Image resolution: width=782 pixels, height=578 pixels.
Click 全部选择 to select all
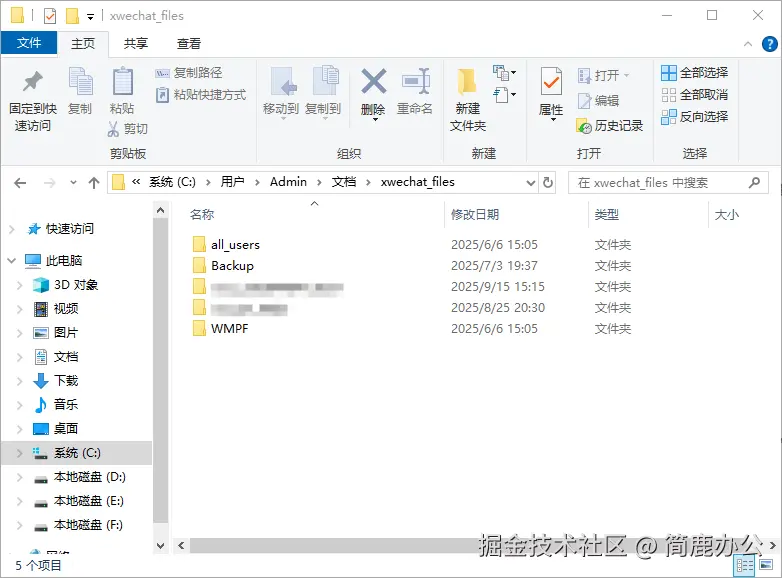click(x=695, y=73)
